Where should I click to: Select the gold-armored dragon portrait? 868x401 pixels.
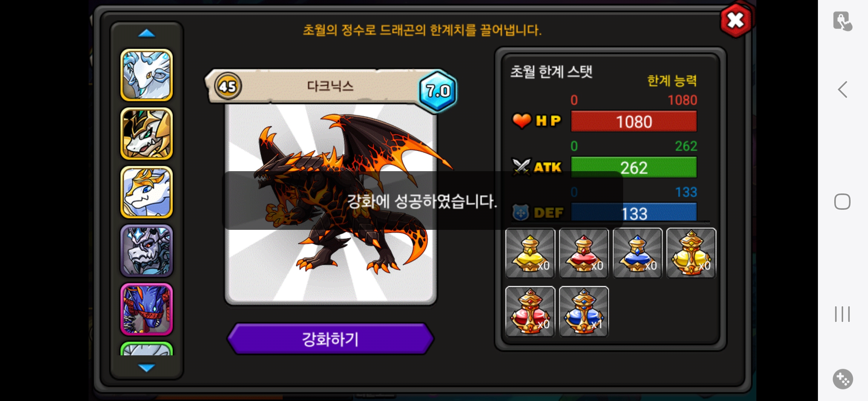(x=147, y=134)
